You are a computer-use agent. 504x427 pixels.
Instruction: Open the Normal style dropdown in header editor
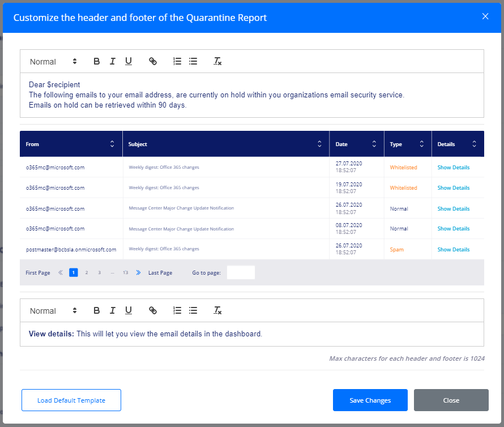[x=53, y=61]
